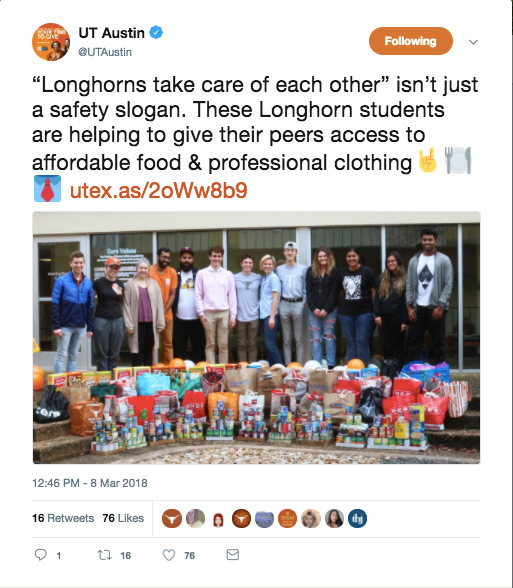513x588 pixels.
Task: Open the UT Austin profile avatar
Action: click(x=51, y=42)
